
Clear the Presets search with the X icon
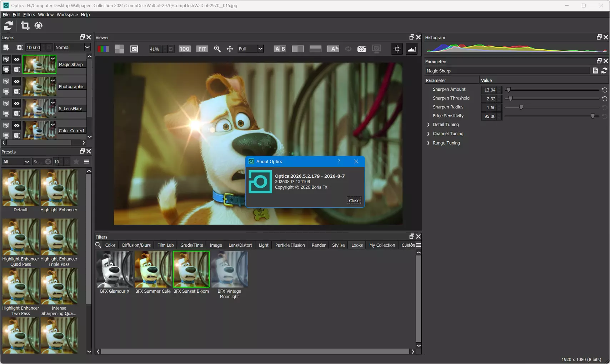coord(48,162)
